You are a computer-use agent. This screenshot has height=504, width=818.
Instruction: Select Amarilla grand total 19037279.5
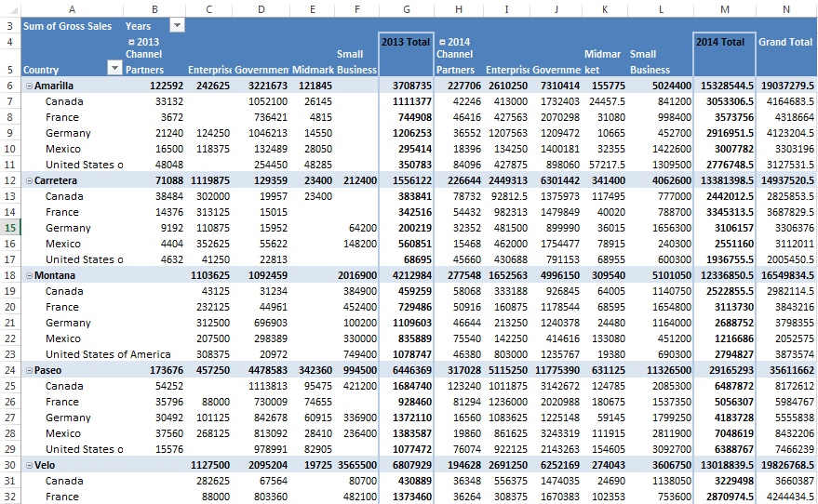(786, 86)
